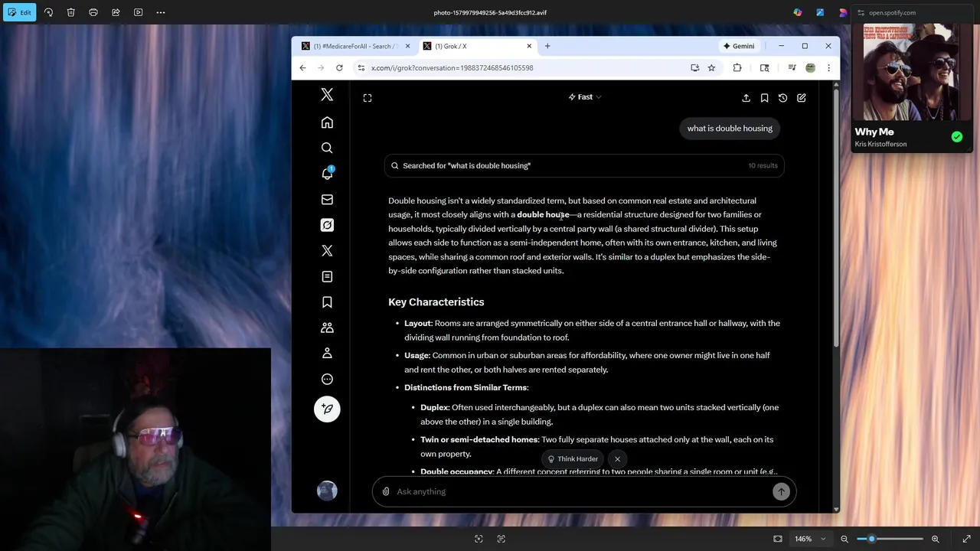Open the Photos more options ellipsis
The width and height of the screenshot is (980, 551).
tap(161, 12)
